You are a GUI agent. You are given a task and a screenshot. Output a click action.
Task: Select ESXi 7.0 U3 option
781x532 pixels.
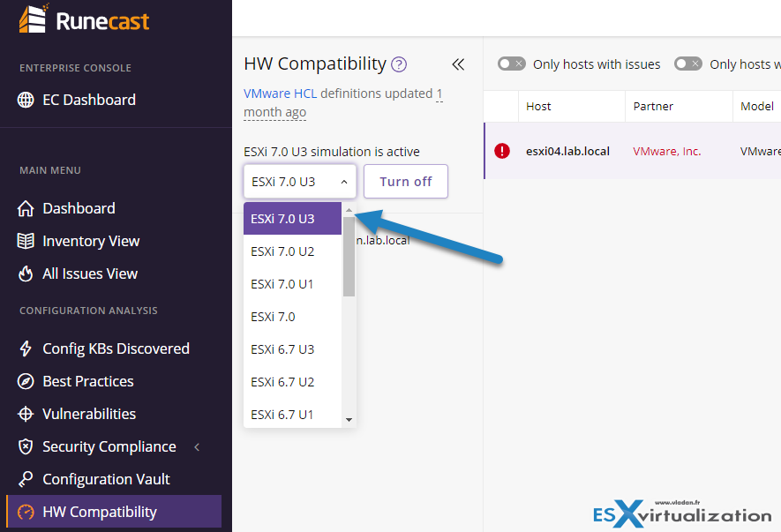[x=292, y=219]
